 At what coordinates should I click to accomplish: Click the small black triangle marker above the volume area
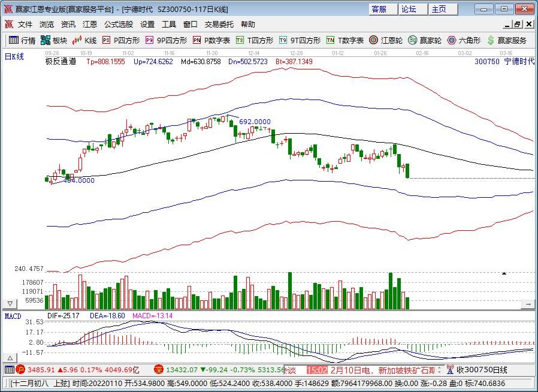(x=504, y=273)
